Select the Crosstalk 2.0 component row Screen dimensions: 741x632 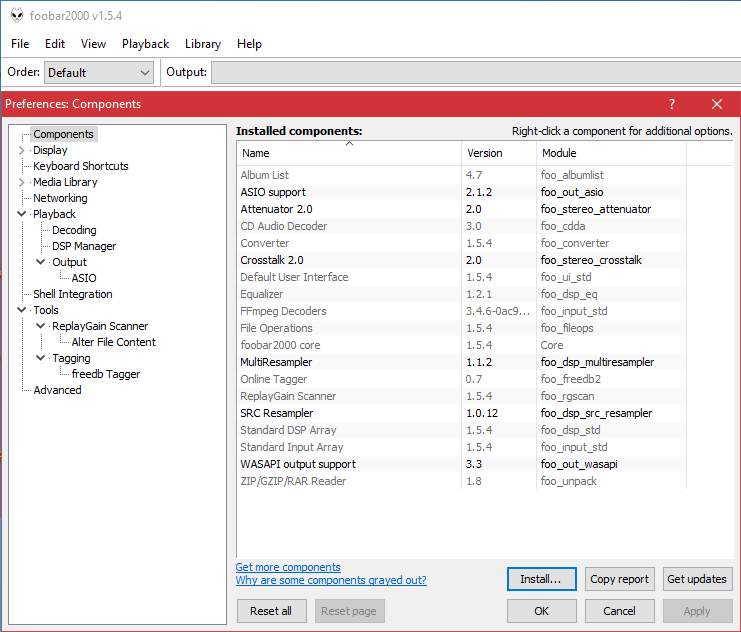(x=462, y=260)
